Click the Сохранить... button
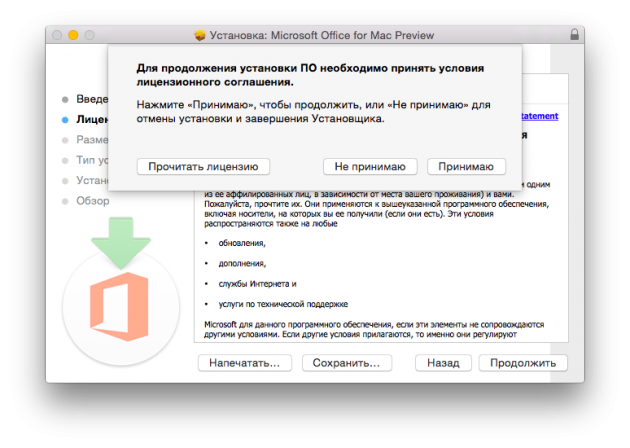 tap(347, 363)
